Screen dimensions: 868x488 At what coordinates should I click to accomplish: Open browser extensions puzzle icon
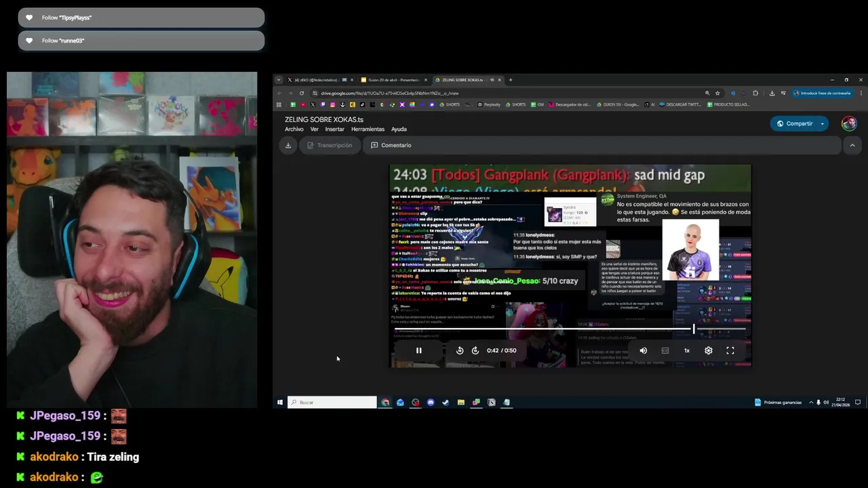755,93
